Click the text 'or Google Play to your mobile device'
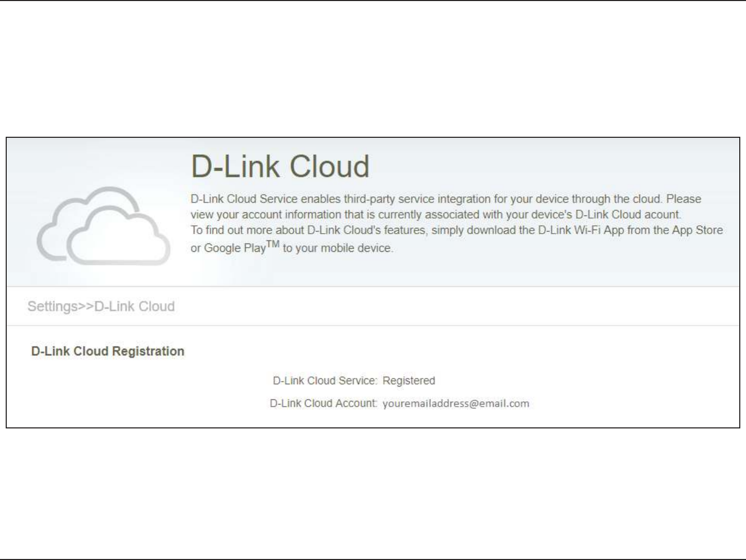 pyautogui.click(x=292, y=247)
